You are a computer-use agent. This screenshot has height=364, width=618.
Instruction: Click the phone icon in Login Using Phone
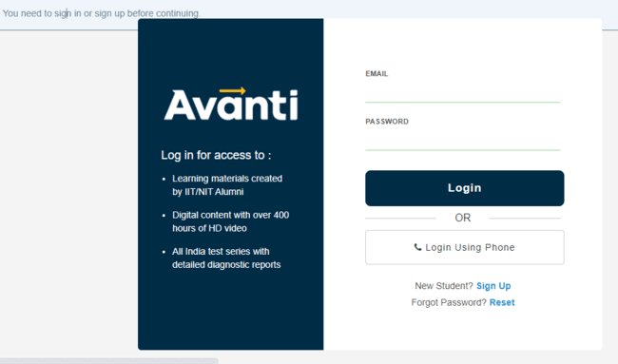click(417, 247)
